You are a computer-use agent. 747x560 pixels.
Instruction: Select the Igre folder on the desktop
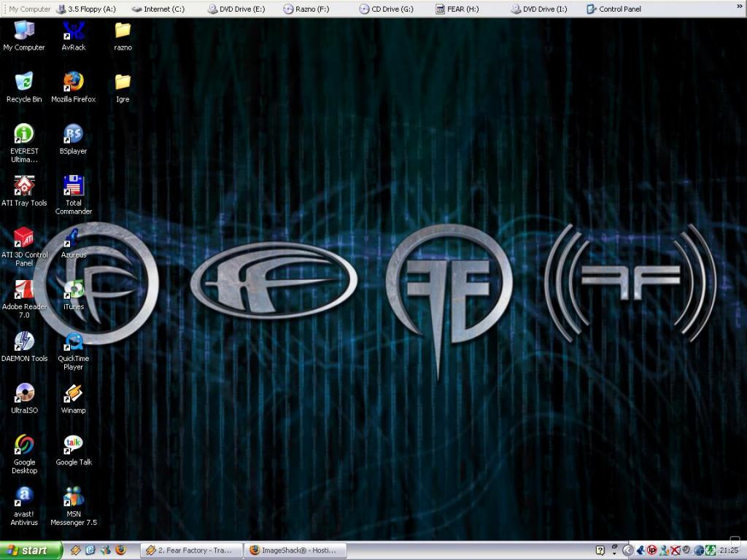123,87
